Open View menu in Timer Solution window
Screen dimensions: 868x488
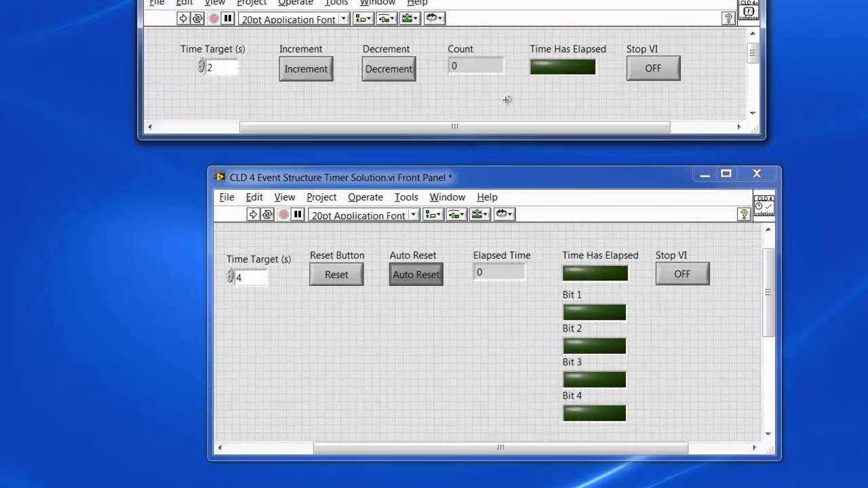coord(284,197)
